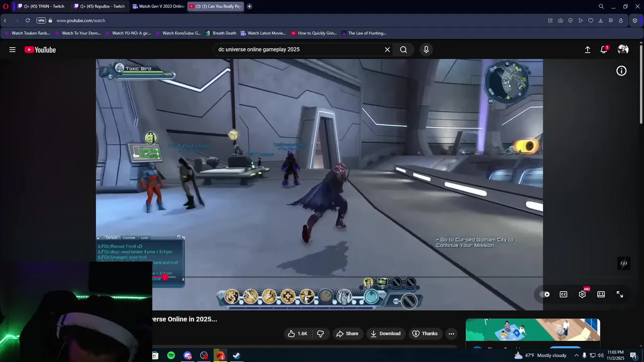Open Watch Touken Ranb... bookmark
This screenshot has width=644, height=362.
tap(27, 33)
